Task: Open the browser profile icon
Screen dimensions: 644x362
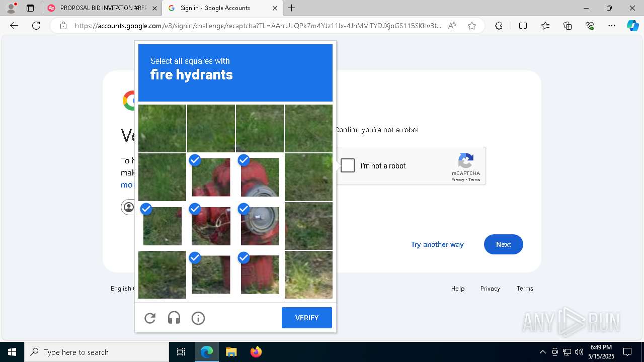Action: (11, 8)
